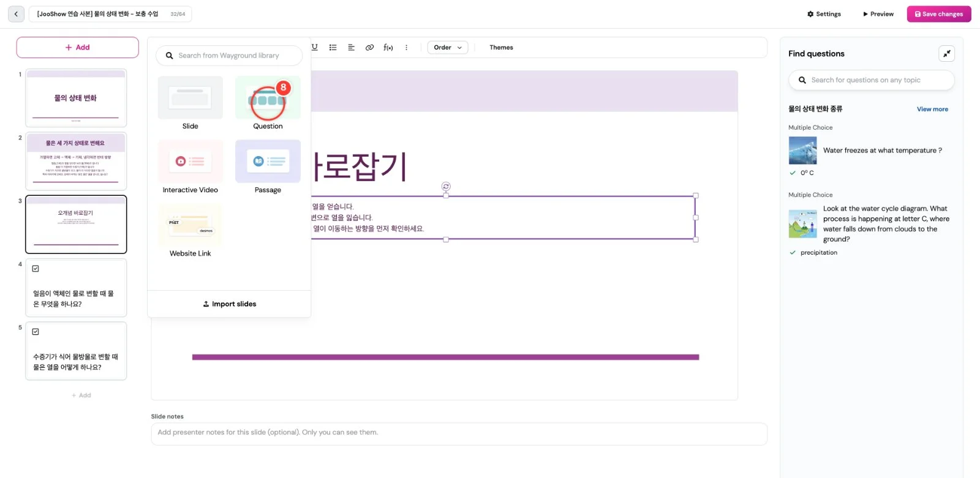Click the 물의 상태 변화 종류 heading
This screenshot has width=980, height=478.
(815, 109)
